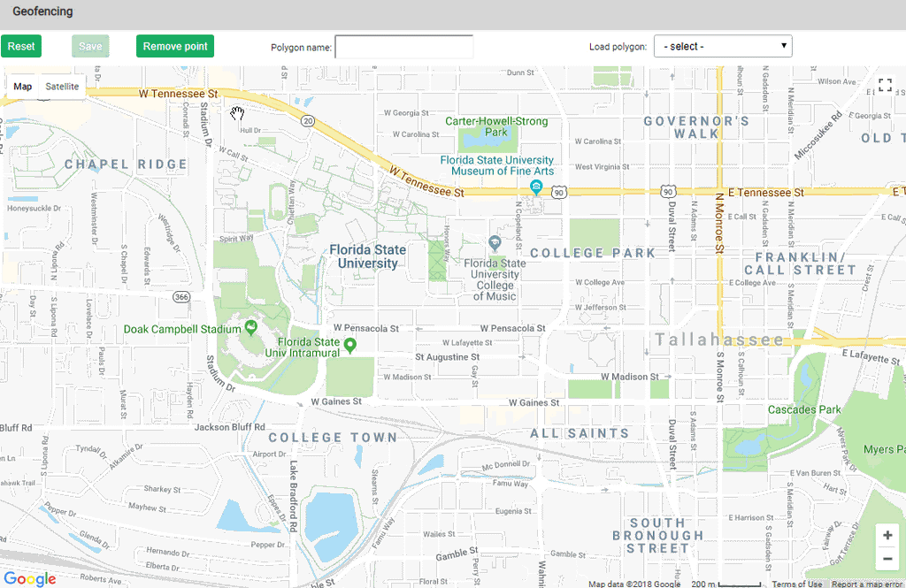Image resolution: width=906 pixels, height=588 pixels.
Task: Click W Madison St label near Duval Street
Action: click(x=630, y=377)
